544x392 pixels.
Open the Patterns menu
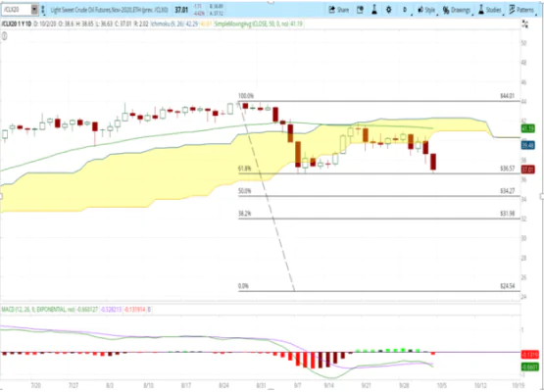[x=521, y=10]
